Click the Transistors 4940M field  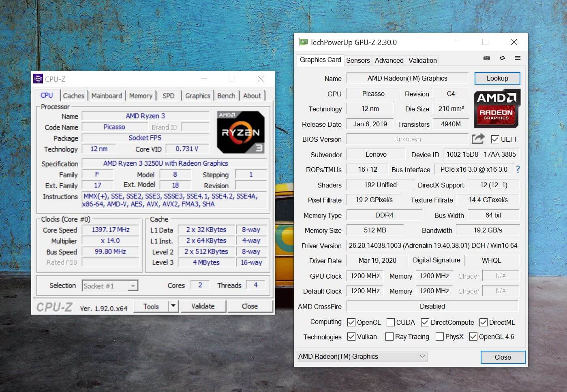(x=451, y=124)
